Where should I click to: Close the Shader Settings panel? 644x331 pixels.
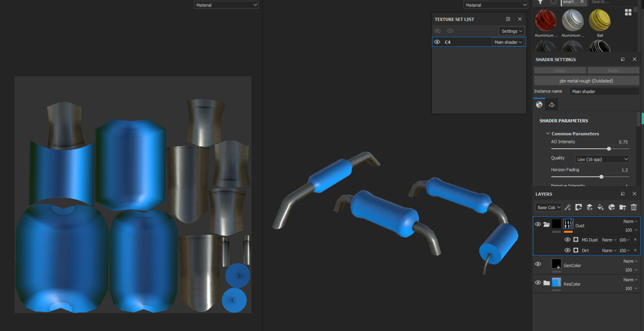click(634, 59)
